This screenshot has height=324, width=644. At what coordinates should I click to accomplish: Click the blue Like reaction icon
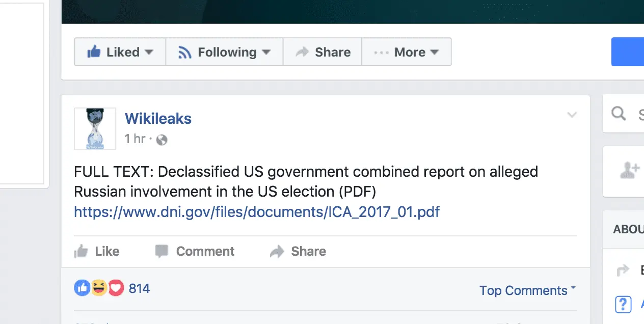tap(82, 288)
